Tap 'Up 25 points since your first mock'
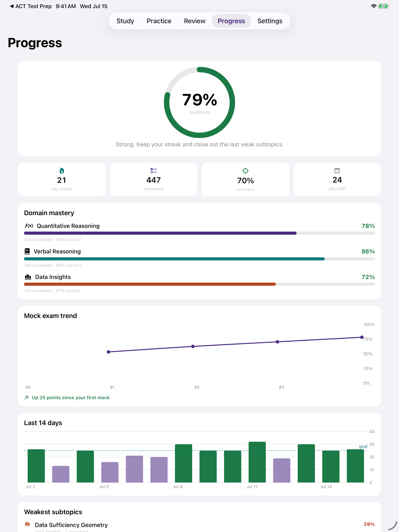 (71, 398)
